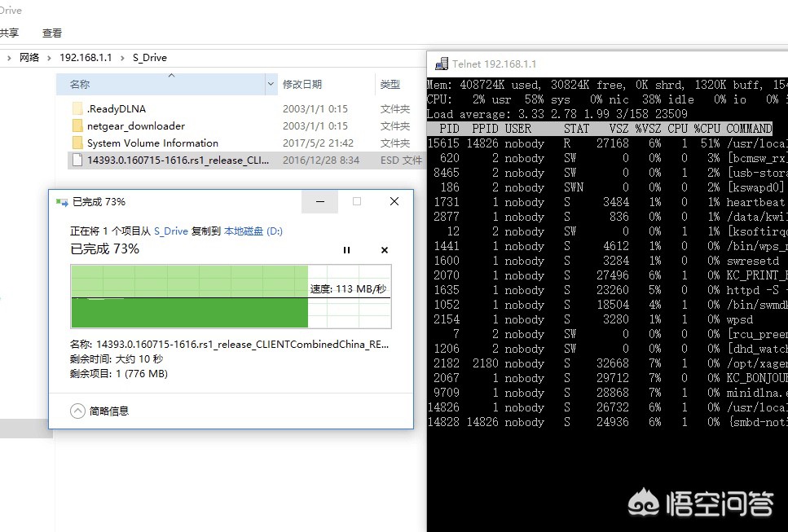
Task: Select the 14393.0.160715-1616.rs1_release file name
Action: [x=178, y=160]
